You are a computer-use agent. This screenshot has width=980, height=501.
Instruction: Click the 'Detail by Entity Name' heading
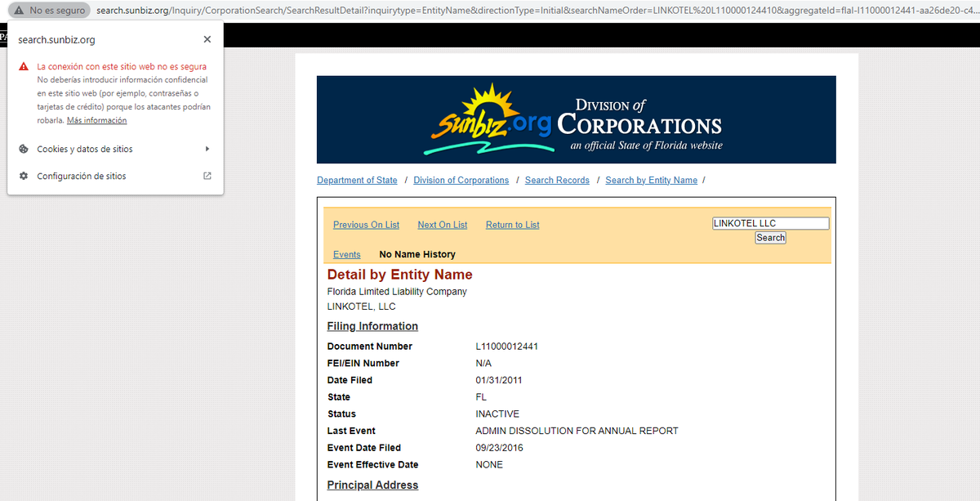[399, 275]
